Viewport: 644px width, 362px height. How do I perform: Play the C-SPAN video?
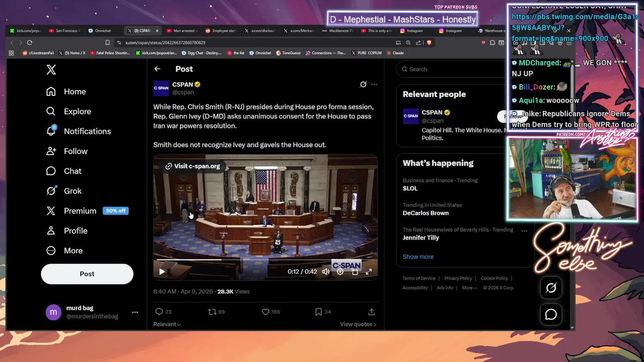click(162, 271)
